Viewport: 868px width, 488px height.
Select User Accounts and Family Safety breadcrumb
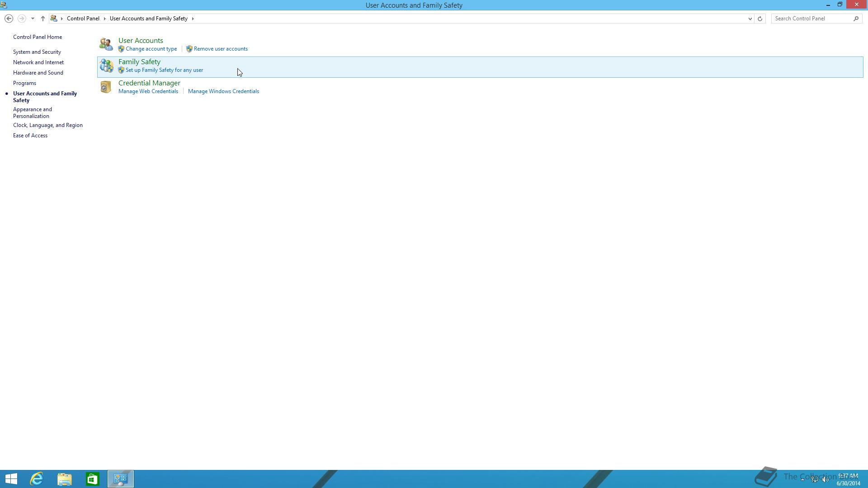click(149, 19)
